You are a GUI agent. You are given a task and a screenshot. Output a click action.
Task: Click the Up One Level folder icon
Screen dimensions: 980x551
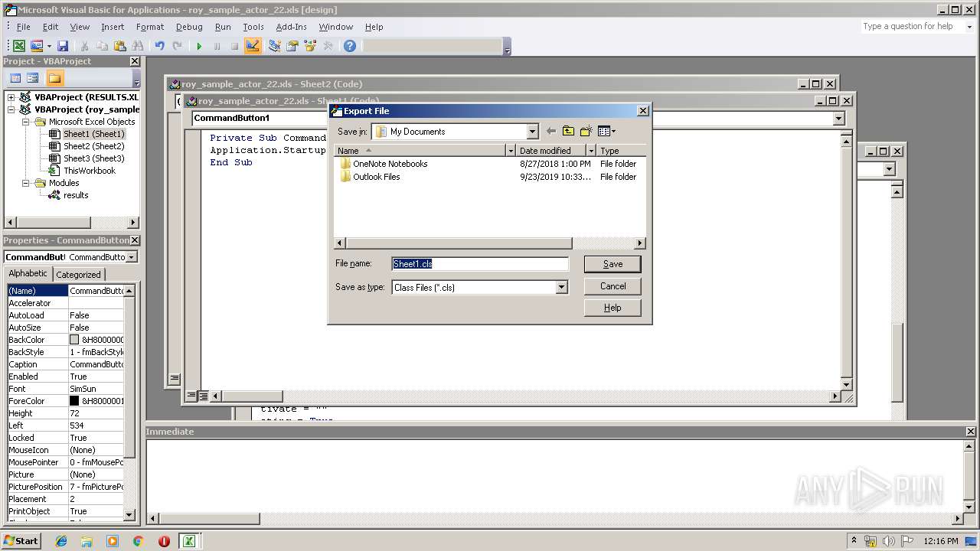(x=568, y=132)
